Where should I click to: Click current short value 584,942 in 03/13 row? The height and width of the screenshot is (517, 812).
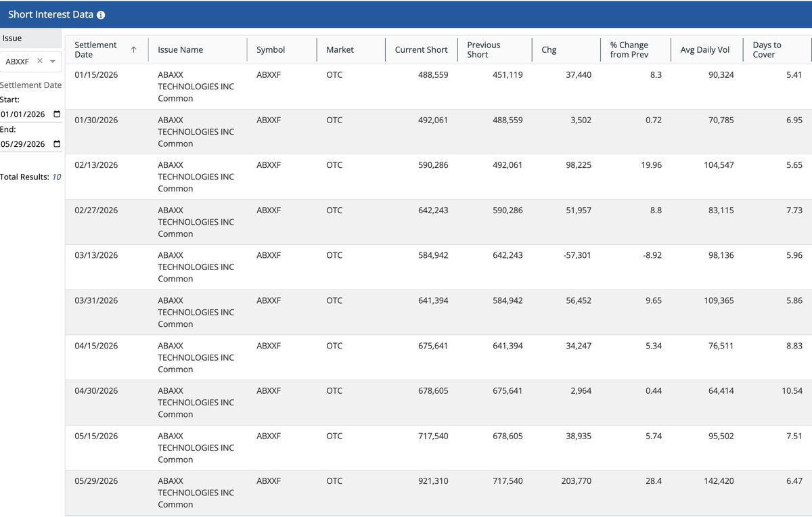(x=433, y=255)
